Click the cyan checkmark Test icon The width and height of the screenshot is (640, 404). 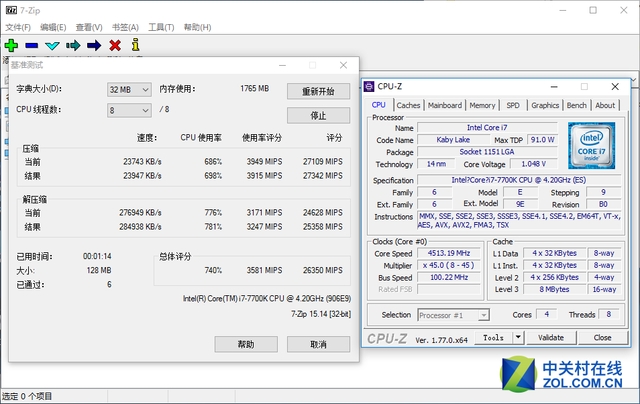pyautogui.click(x=53, y=45)
